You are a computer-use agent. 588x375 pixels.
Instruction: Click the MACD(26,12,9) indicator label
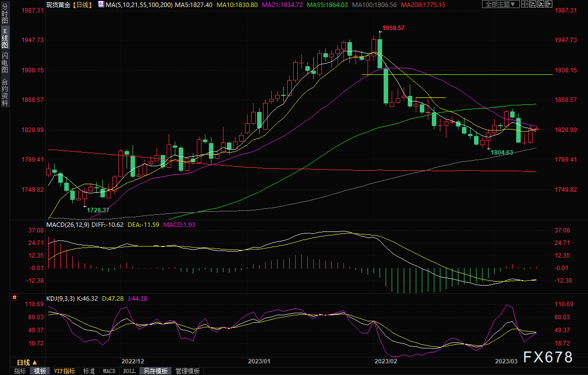click(68, 224)
